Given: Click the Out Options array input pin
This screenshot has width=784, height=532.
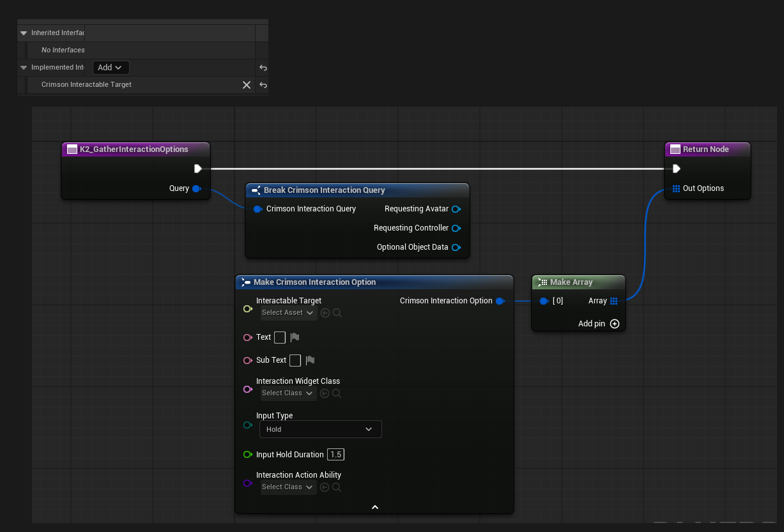Looking at the screenshot, I should [x=676, y=188].
